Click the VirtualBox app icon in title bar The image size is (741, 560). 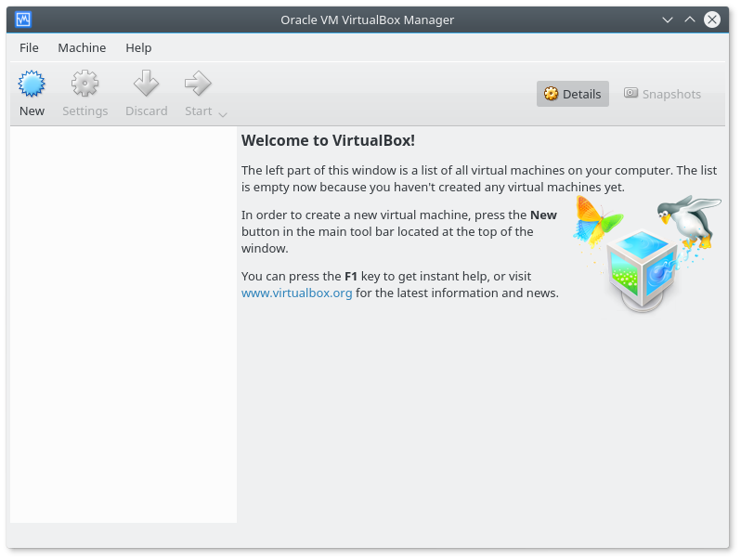click(x=23, y=20)
